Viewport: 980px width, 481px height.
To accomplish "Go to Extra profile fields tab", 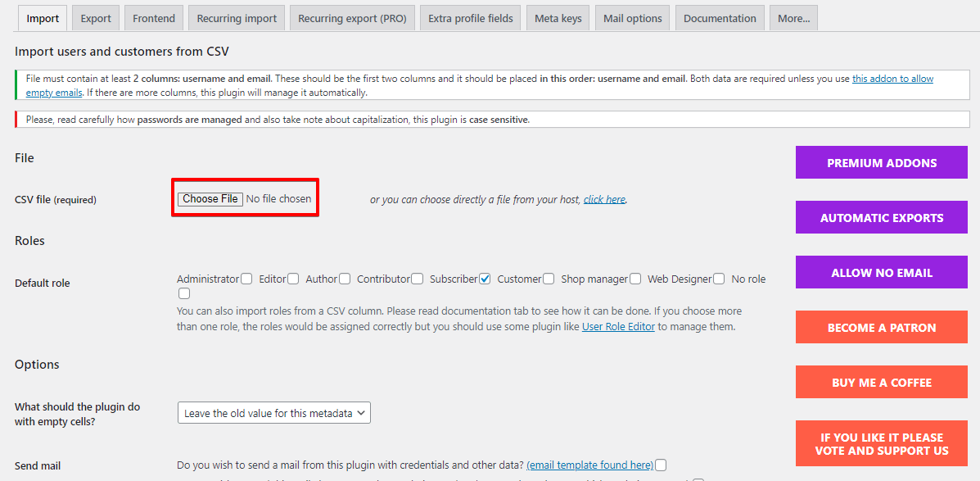I will (x=471, y=19).
